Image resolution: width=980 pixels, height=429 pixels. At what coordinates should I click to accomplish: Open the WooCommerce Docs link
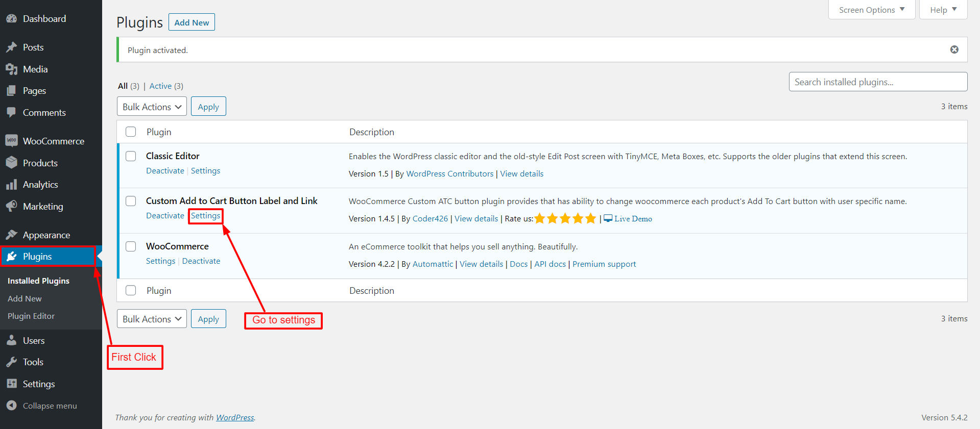(x=518, y=264)
